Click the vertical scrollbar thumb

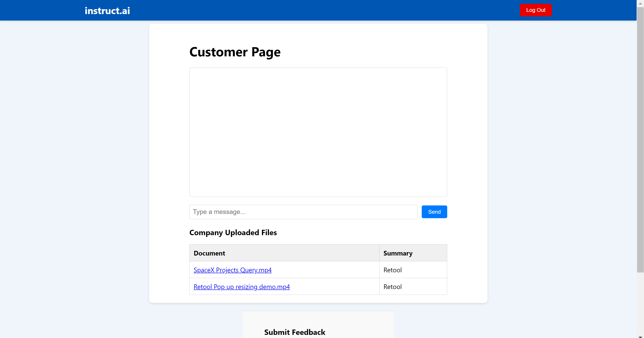click(x=640, y=140)
